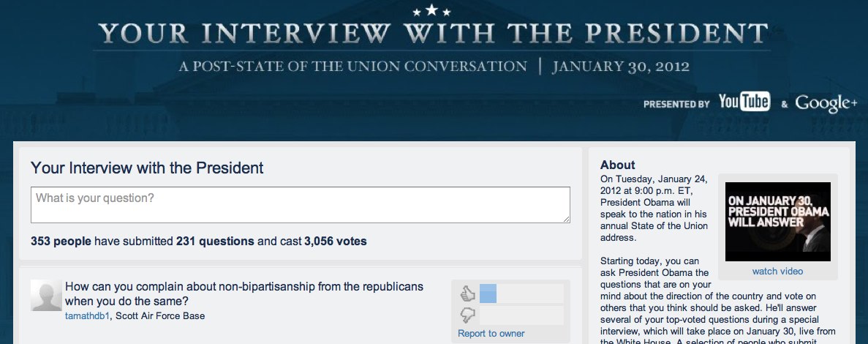Viewport: 868px width, 344px height.
Task: Click the thumbs up vote icon
Action: pyautogui.click(x=468, y=293)
